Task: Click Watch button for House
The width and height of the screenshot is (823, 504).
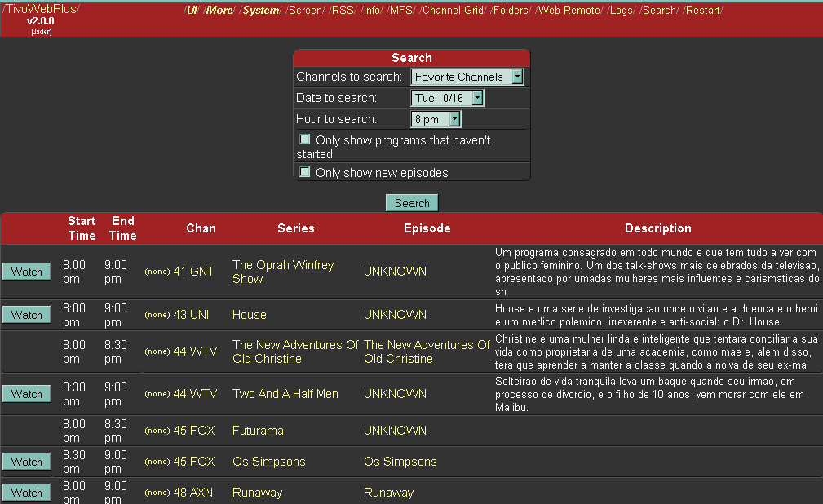Action: pyautogui.click(x=26, y=315)
